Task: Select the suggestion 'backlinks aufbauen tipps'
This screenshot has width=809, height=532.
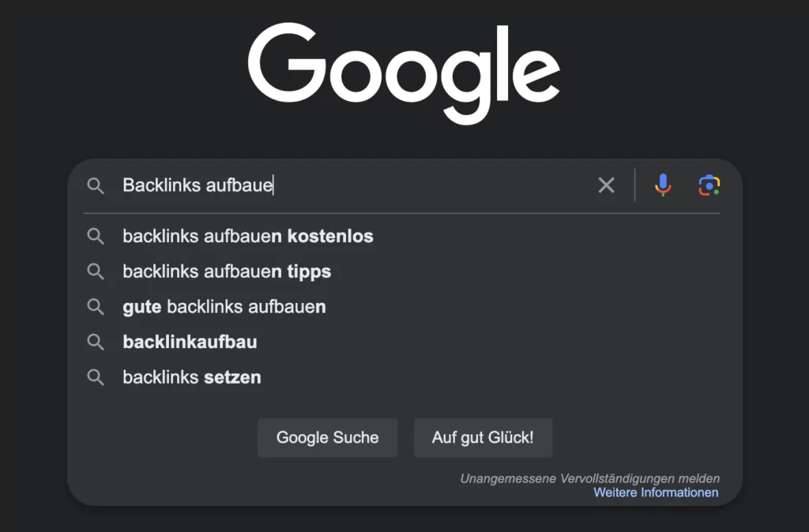Action: point(226,272)
